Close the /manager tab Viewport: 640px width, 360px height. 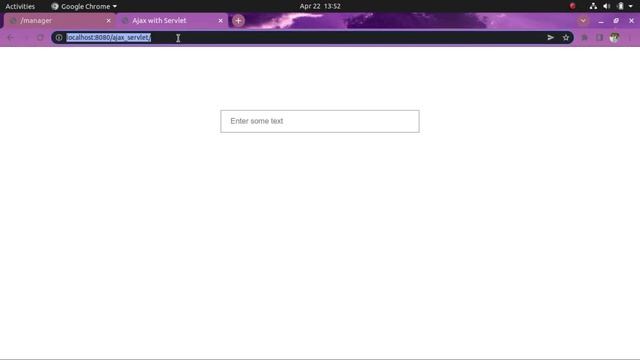[109, 20]
